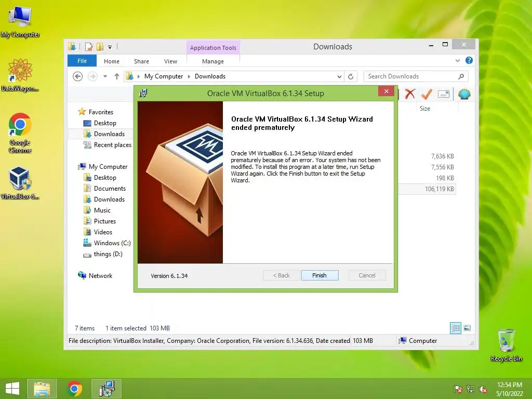Open the File ribbon tab
Viewport: 532px width, 399px height.
(82, 61)
